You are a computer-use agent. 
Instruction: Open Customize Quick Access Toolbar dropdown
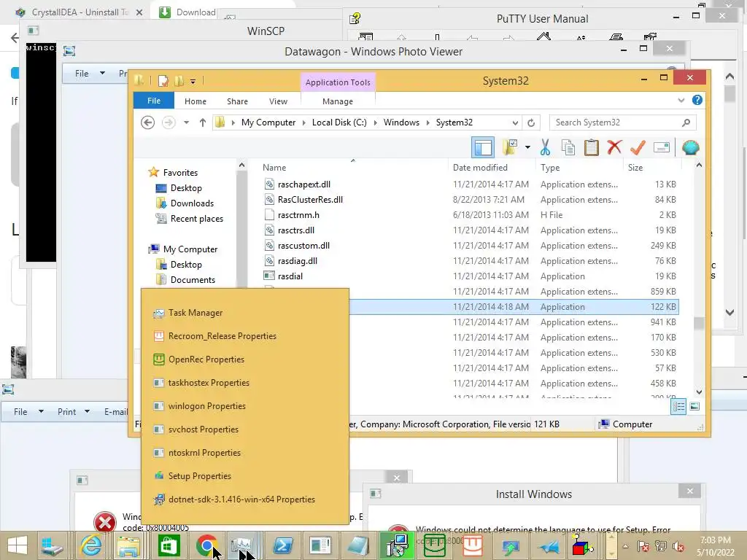coord(193,82)
